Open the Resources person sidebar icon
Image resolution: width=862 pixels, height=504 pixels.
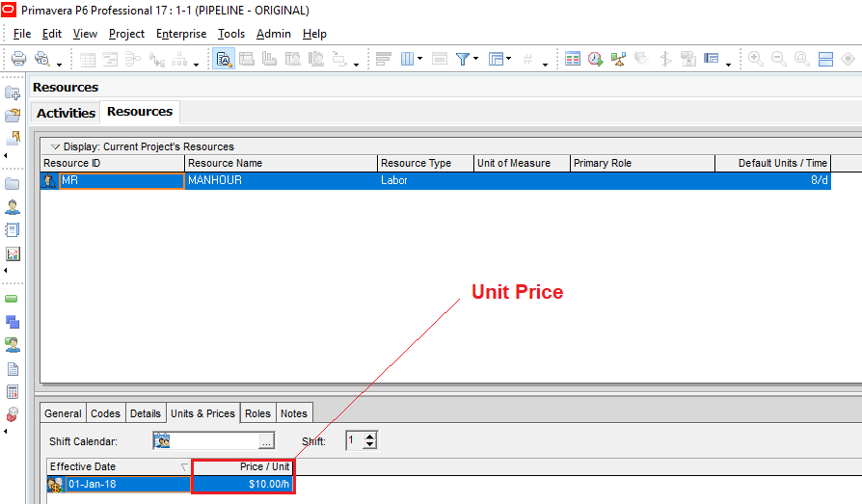[13, 206]
